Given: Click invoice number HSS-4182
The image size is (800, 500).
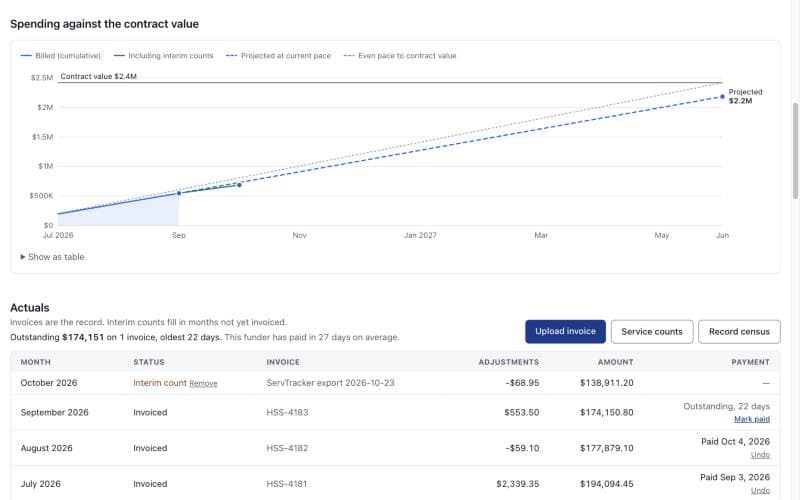Looking at the screenshot, I should tap(287, 448).
